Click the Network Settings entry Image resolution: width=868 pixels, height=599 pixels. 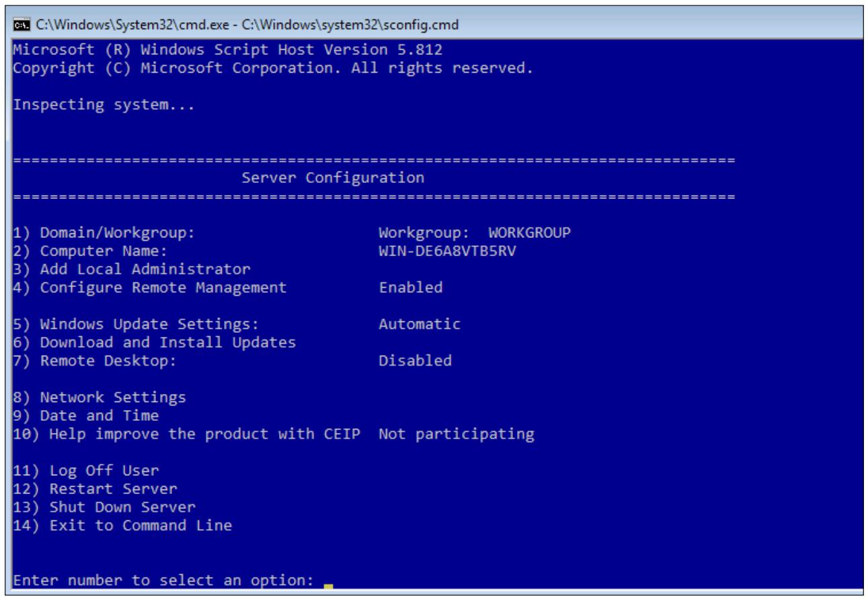[100, 397]
